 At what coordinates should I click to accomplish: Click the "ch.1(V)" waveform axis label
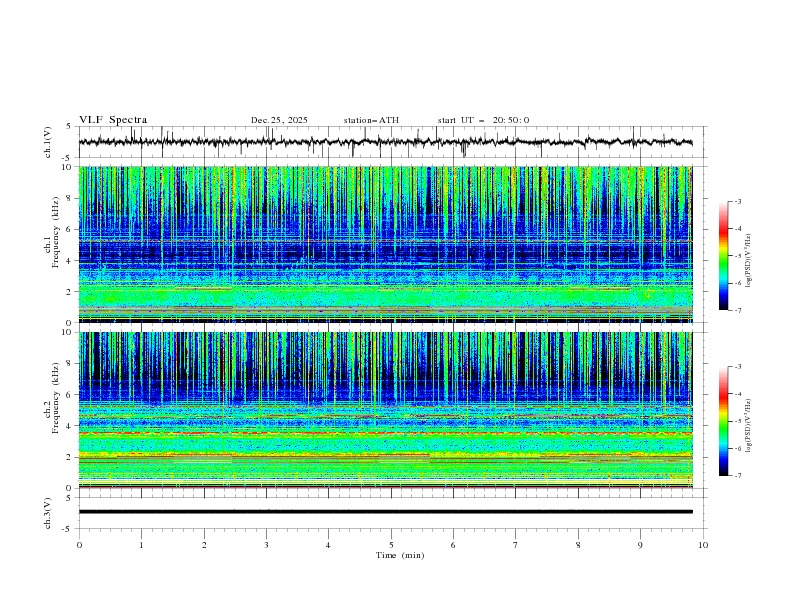tap(48, 142)
